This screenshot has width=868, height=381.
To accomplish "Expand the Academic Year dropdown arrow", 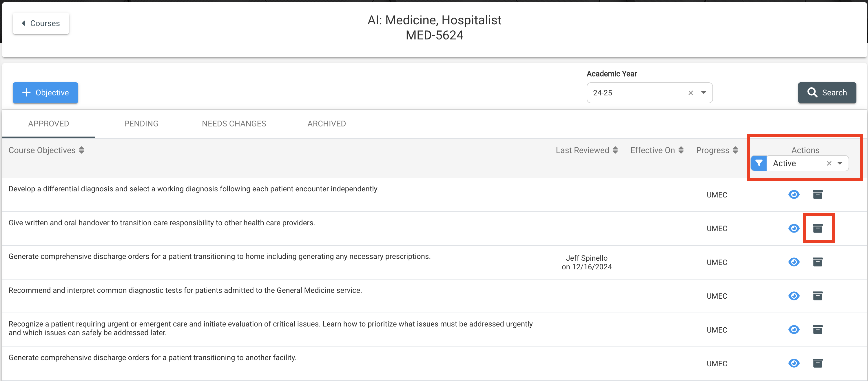I will (x=703, y=92).
